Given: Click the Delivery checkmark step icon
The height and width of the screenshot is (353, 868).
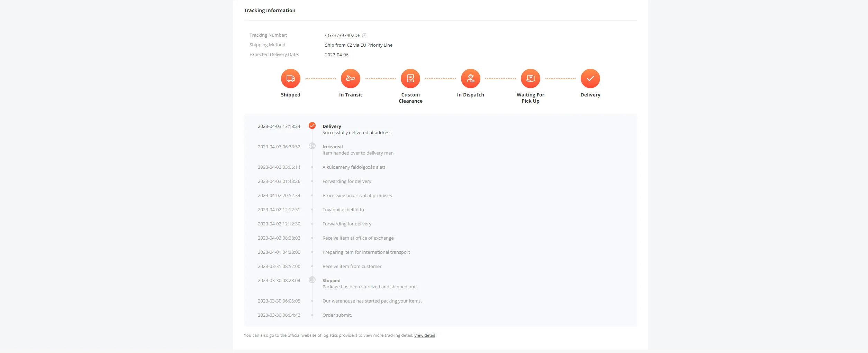Looking at the screenshot, I should 590,78.
